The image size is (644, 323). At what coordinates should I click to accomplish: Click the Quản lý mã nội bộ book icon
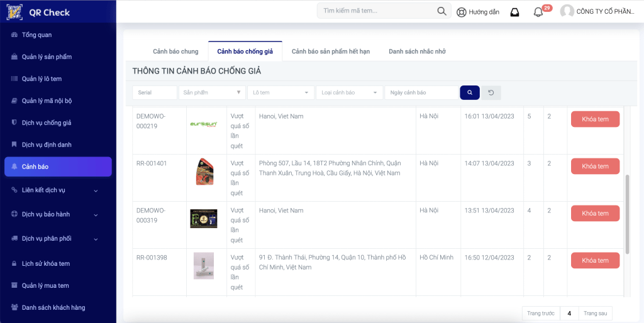(x=14, y=101)
